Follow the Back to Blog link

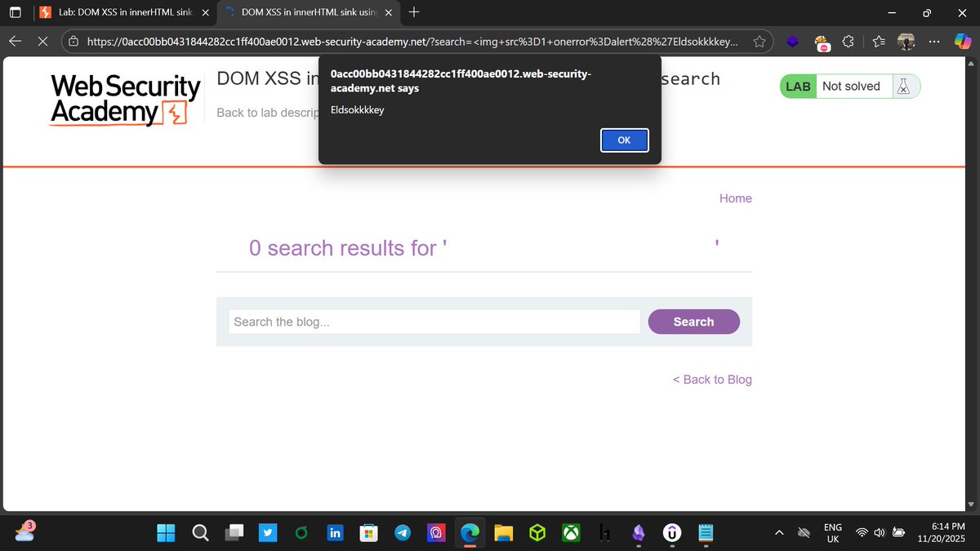(712, 380)
